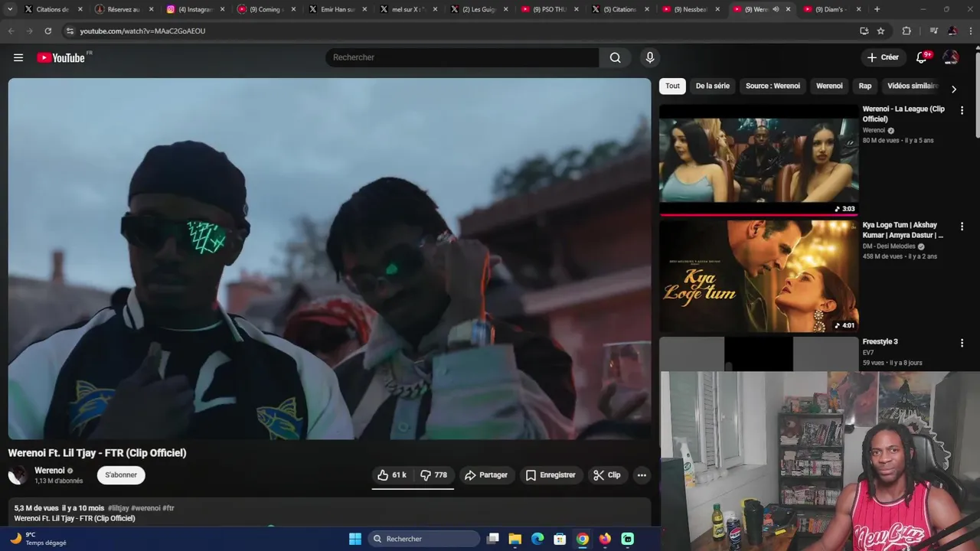Click the YouTube Rechercher search field
This screenshot has height=551, width=980.
point(462,57)
